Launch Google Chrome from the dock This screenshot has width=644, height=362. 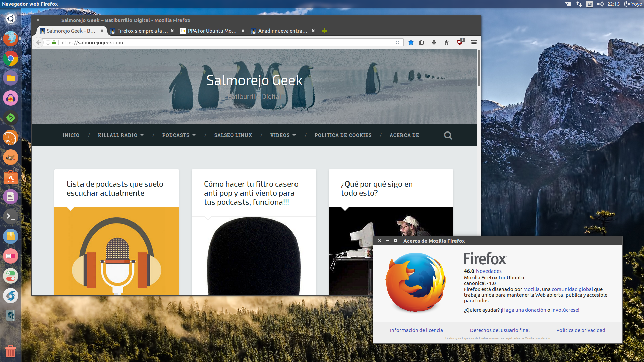click(11, 58)
